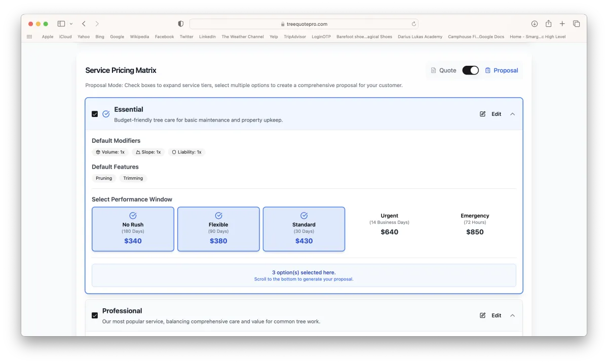Open the iCloud bookmark
The width and height of the screenshot is (608, 364).
[x=65, y=36]
